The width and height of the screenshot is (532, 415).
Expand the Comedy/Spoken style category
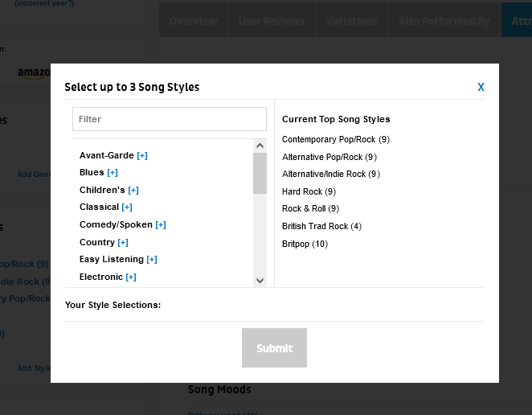[x=161, y=225]
